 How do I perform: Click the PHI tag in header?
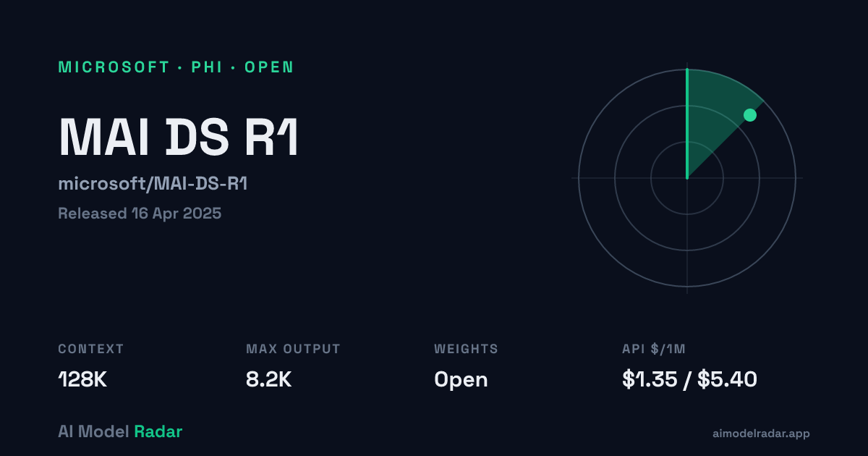pos(207,67)
